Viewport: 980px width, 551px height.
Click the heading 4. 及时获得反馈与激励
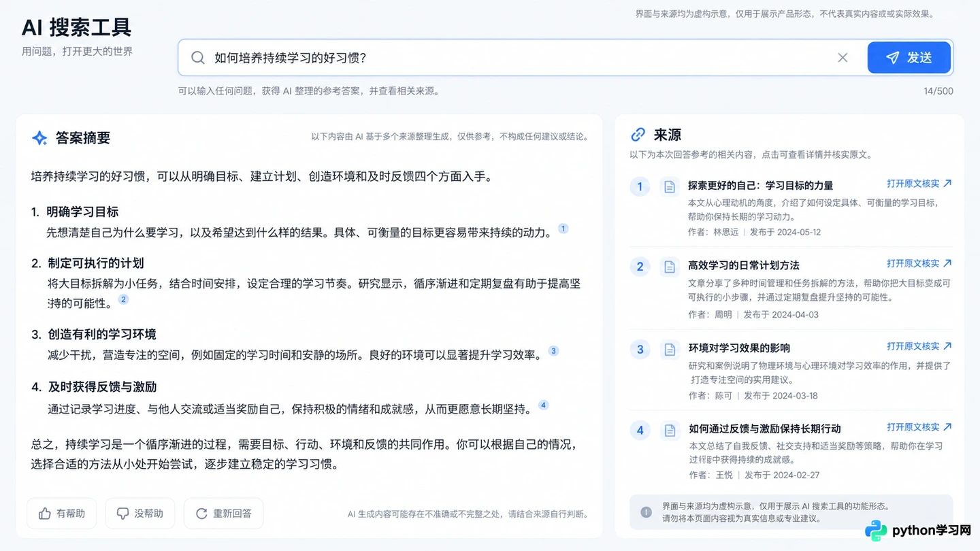click(94, 387)
